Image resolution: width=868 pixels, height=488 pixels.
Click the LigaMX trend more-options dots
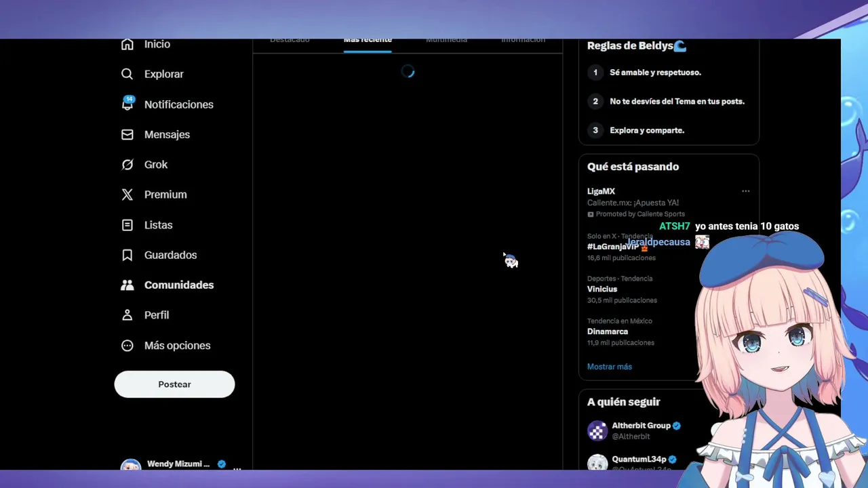click(x=745, y=191)
